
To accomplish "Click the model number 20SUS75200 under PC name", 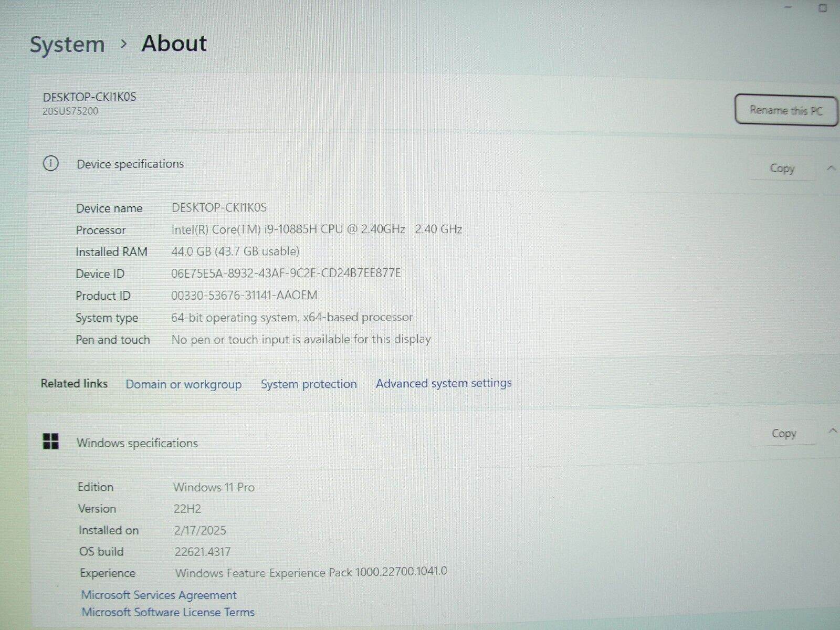I will pyautogui.click(x=70, y=111).
